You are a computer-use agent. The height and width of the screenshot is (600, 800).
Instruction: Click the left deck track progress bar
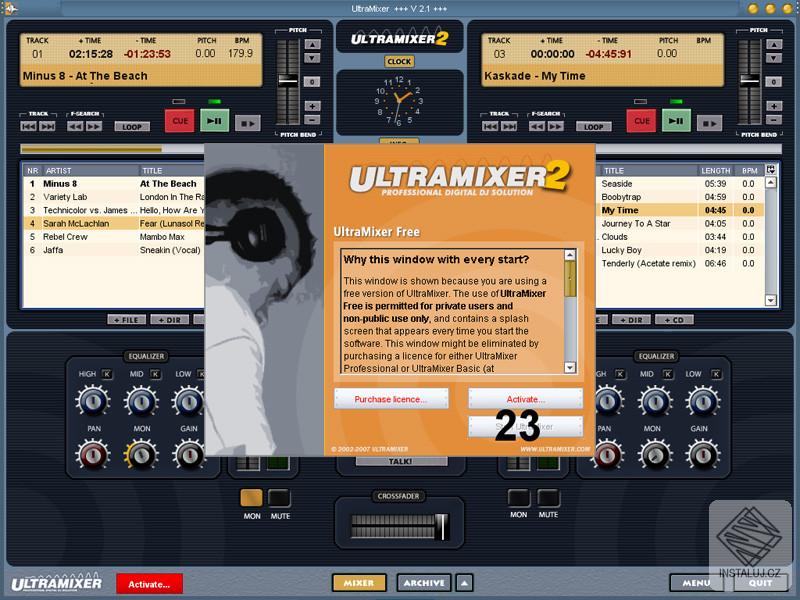[x=112, y=149]
